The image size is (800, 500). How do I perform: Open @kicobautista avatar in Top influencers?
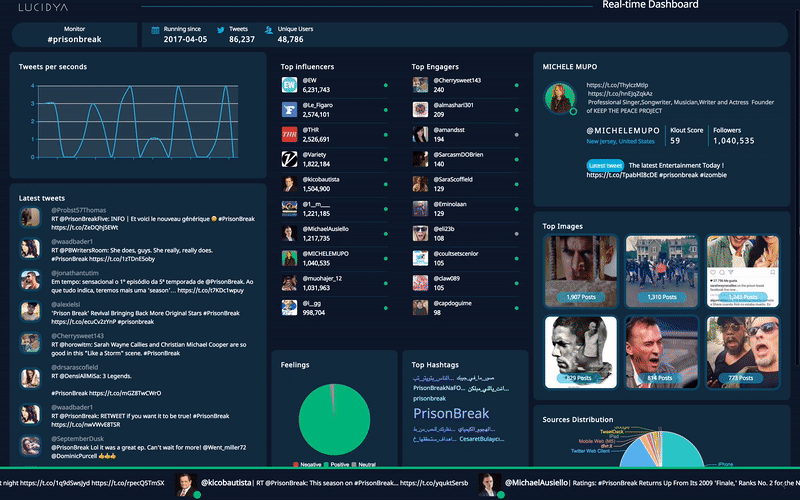[289, 184]
